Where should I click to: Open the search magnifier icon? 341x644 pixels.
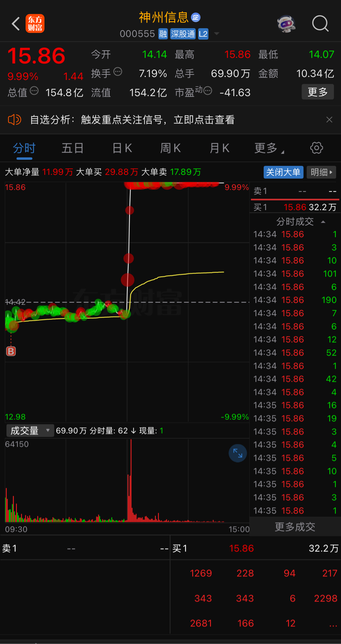tap(320, 24)
